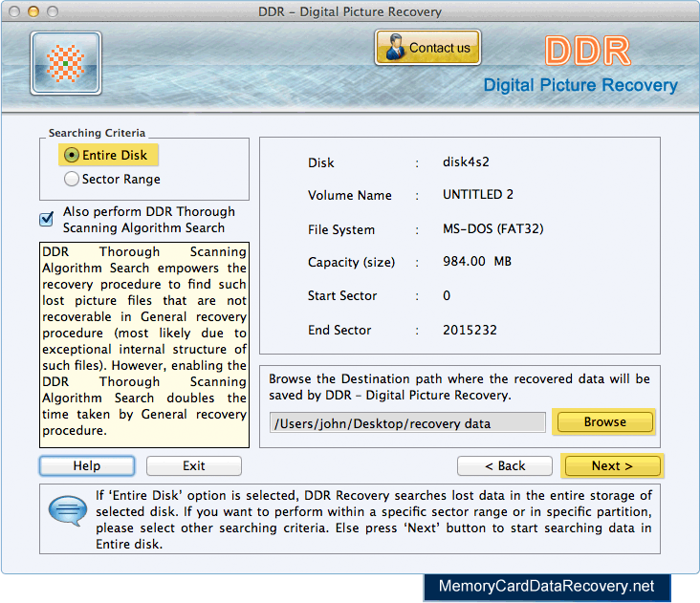The image size is (700, 603).
Task: Click the Start Sector value 0
Action: pyautogui.click(x=447, y=295)
